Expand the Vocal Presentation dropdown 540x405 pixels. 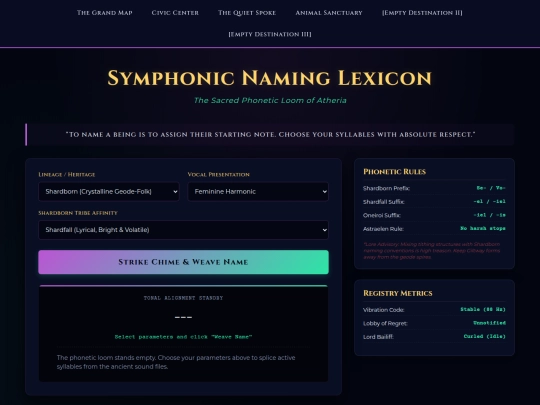pyautogui.click(x=258, y=191)
